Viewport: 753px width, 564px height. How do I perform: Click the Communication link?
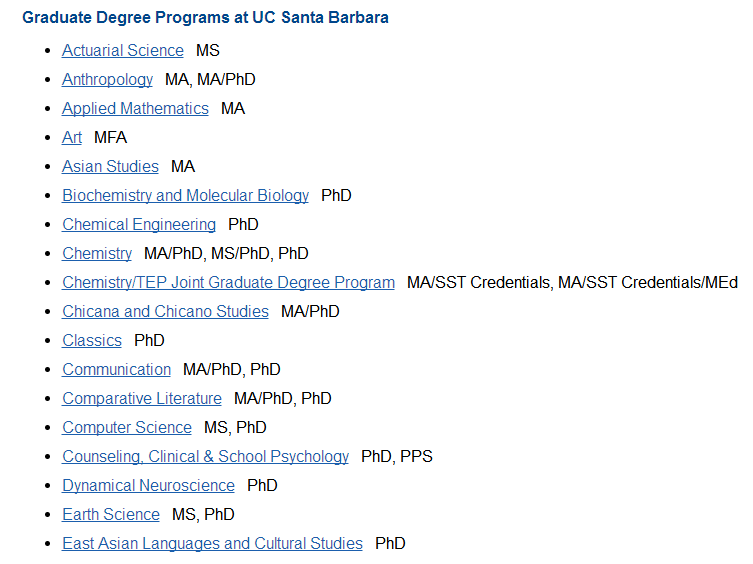pos(116,369)
